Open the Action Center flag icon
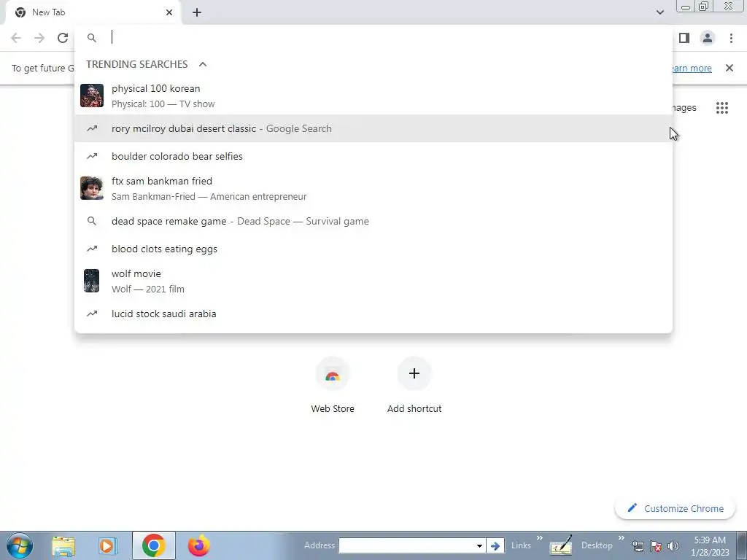 pyautogui.click(x=656, y=546)
